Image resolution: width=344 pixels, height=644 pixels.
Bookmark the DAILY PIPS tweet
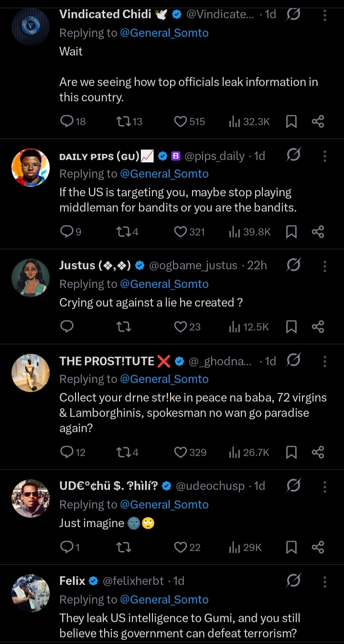(291, 232)
